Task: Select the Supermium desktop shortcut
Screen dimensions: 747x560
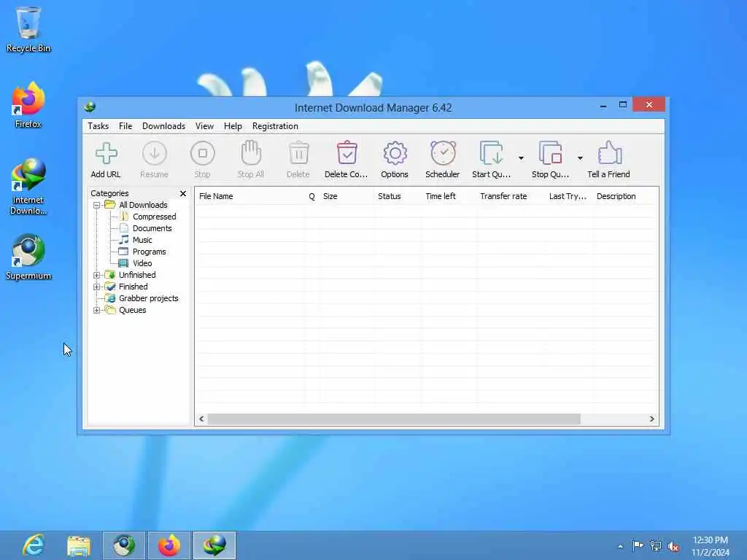Action: pos(28,257)
